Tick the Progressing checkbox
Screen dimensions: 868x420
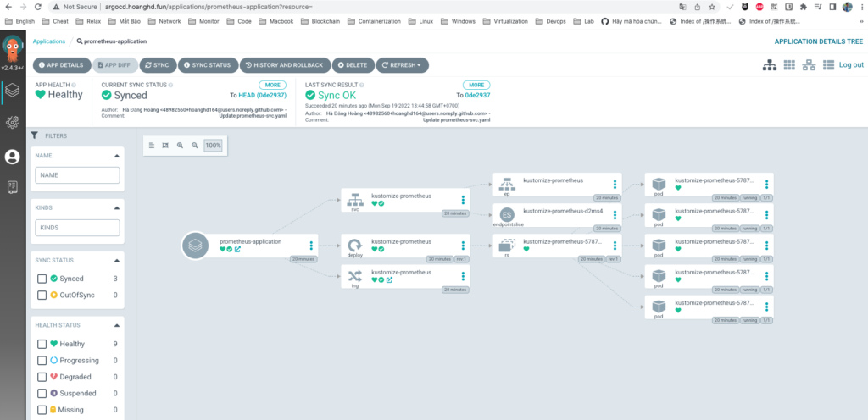(42, 361)
